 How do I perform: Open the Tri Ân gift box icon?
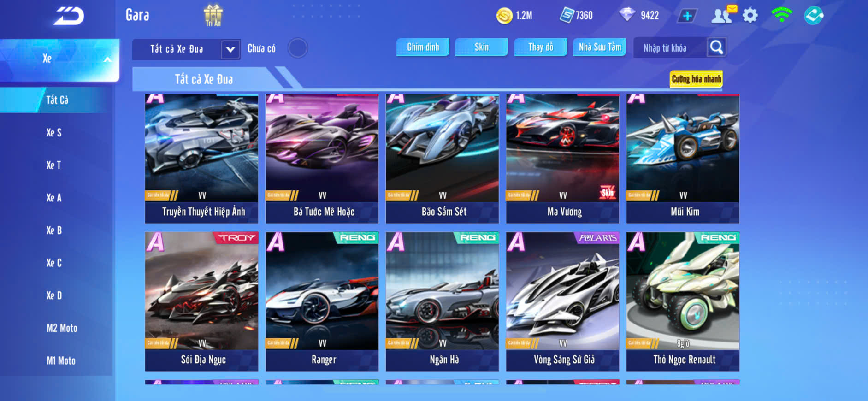[213, 15]
